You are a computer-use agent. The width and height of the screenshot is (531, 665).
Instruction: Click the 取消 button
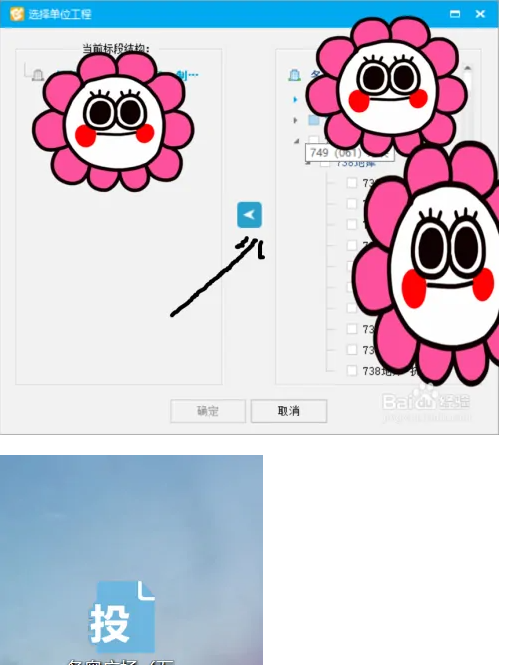pos(289,411)
